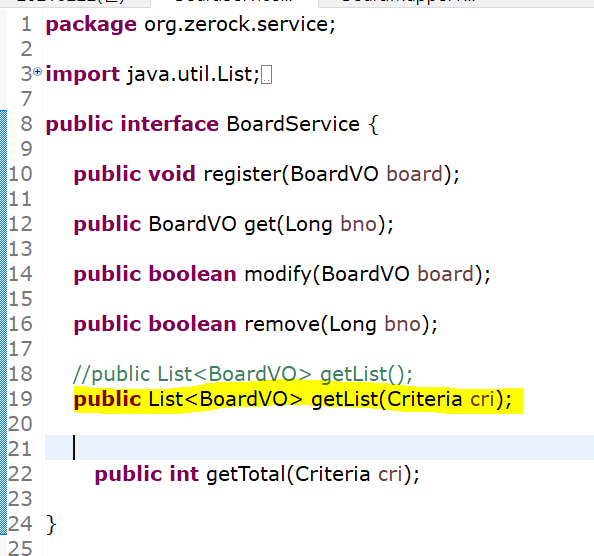Click 'remove(Long bno);' method declaration
The image size is (594, 556).
pyautogui.click(x=341, y=324)
